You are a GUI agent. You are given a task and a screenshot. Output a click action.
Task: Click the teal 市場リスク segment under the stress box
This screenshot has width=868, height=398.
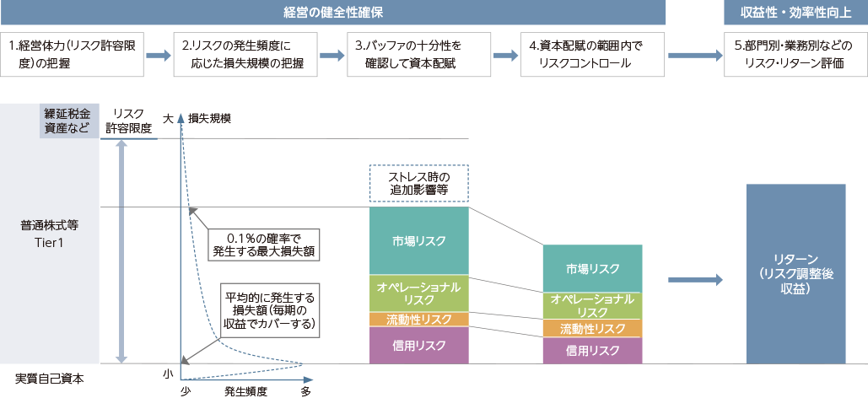point(418,240)
